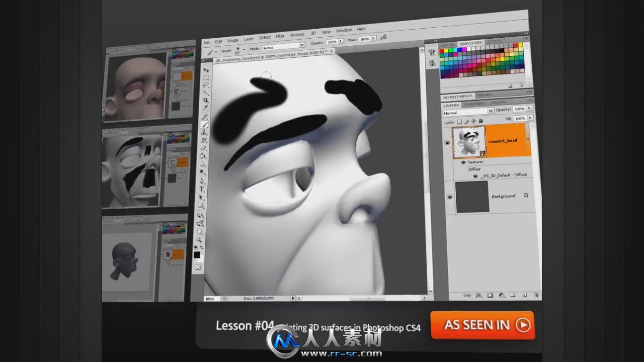
Task: Click the Delete layer trash icon
Action: coord(536,295)
